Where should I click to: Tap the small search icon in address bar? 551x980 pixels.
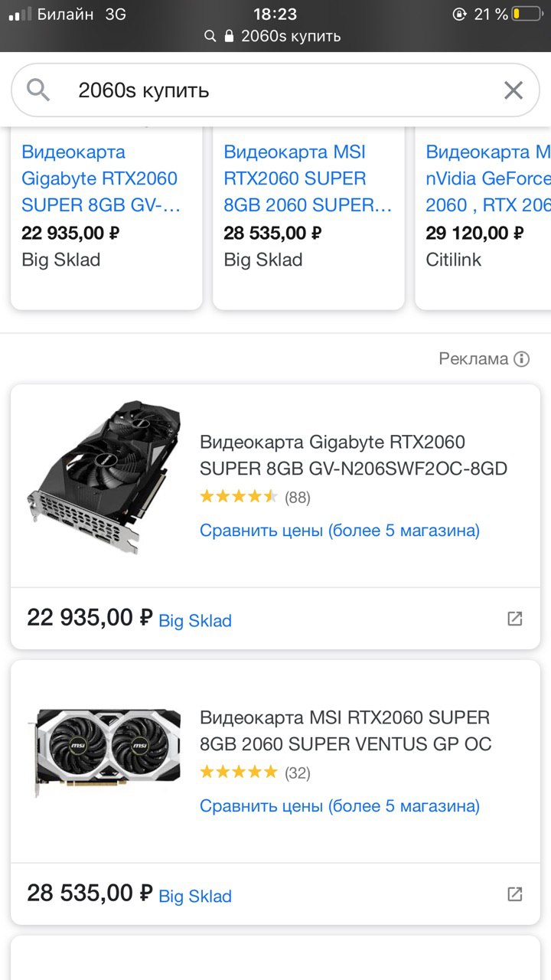click(210, 36)
